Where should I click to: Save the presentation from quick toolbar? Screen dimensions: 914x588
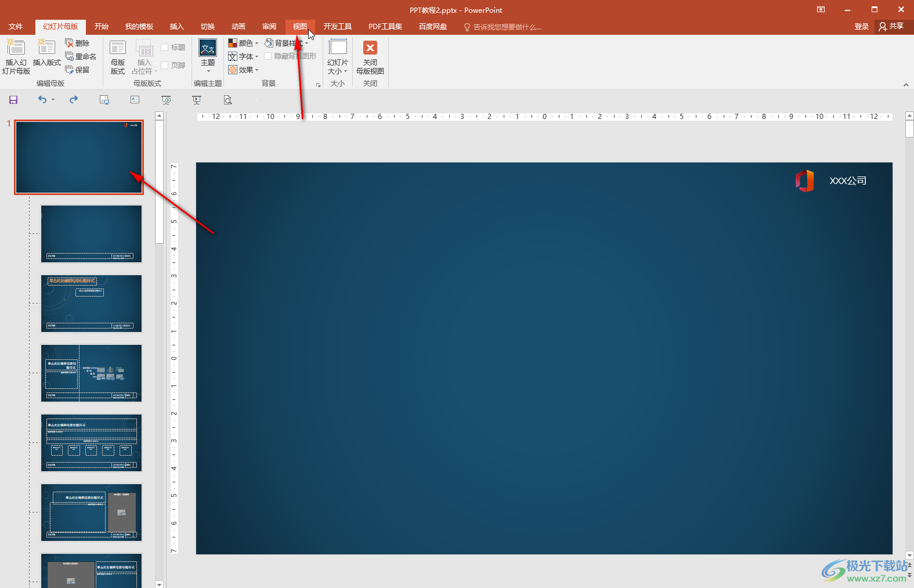point(13,100)
